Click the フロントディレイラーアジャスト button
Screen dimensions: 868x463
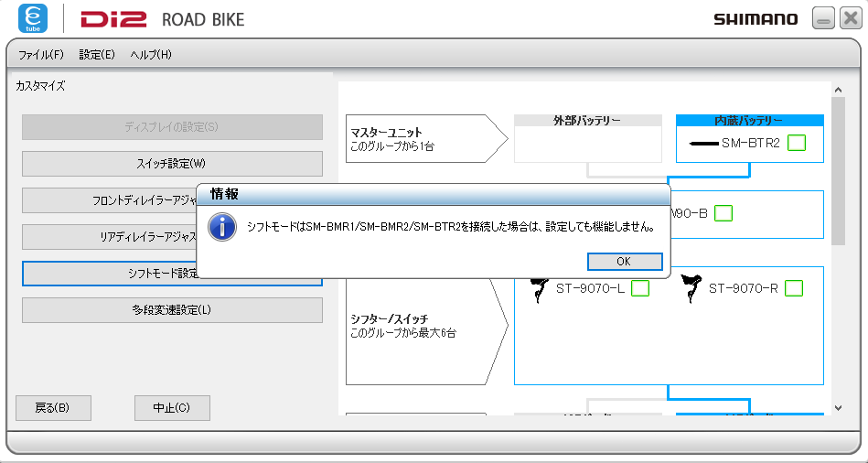(x=110, y=199)
